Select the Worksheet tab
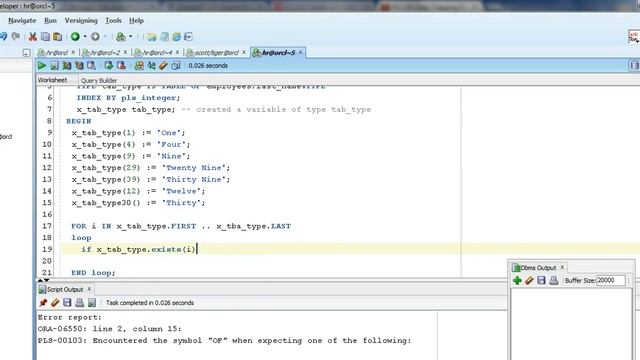Viewport: 640px width, 360px height. [52, 80]
